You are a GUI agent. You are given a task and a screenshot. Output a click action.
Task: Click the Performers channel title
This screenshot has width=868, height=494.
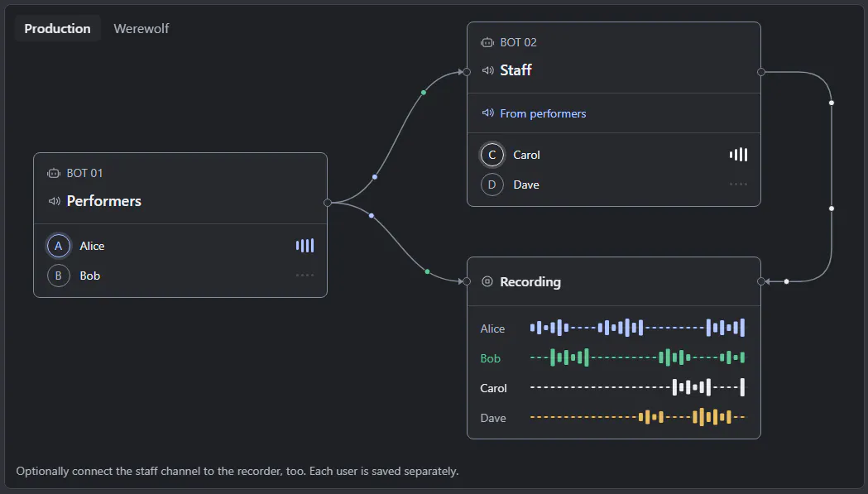pyautogui.click(x=104, y=201)
